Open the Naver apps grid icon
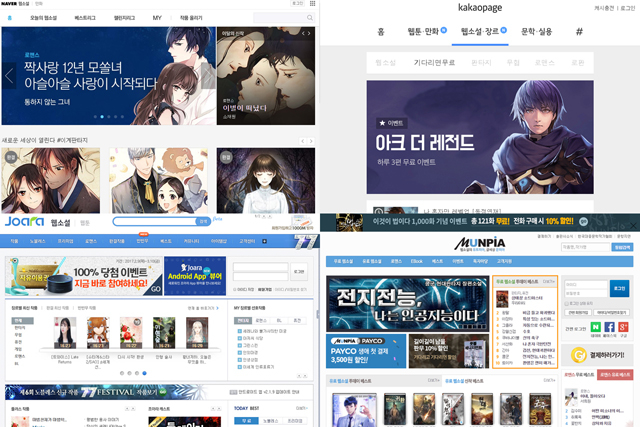 [x=312, y=3]
